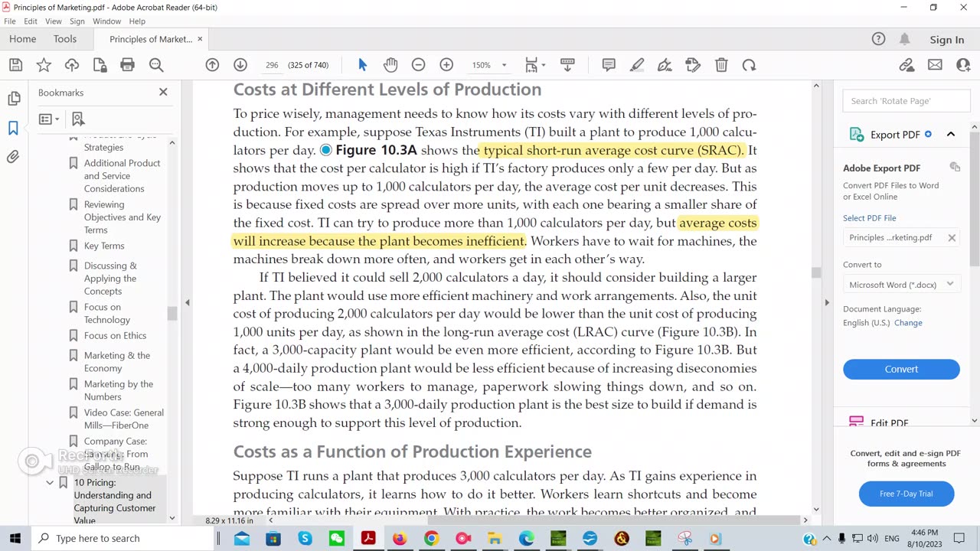Open Video Case: General Mills bookmark
Screen dimensions: 980x551
tap(123, 419)
